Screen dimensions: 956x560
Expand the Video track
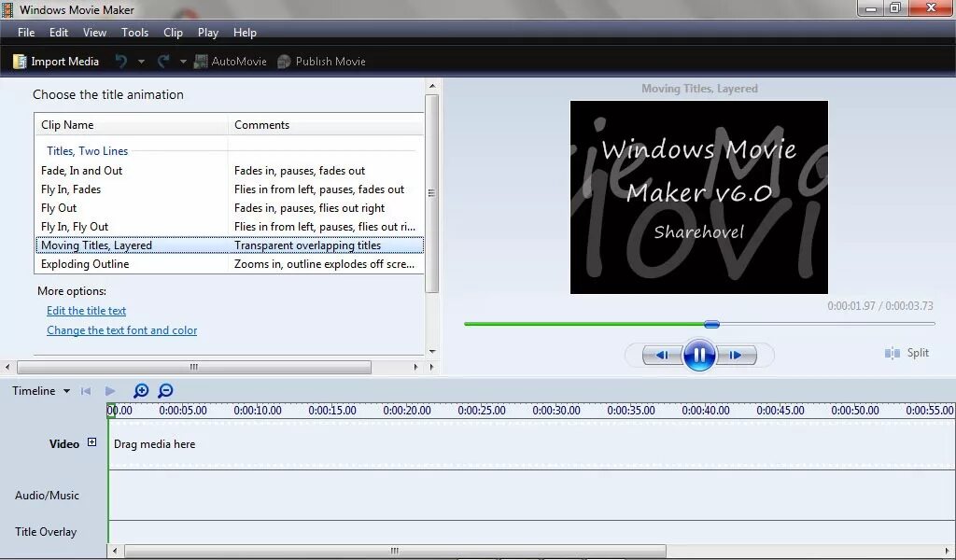click(92, 442)
